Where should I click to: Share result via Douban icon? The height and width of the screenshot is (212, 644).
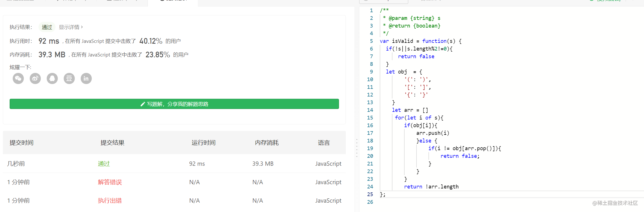pos(69,78)
